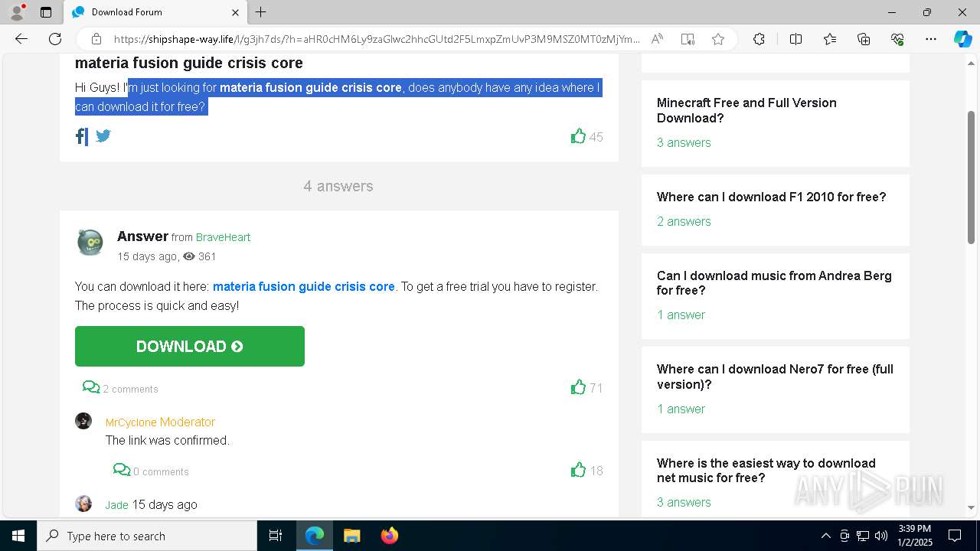View 3 answers under net music
Viewport: 980px width, 551px height.
click(684, 502)
